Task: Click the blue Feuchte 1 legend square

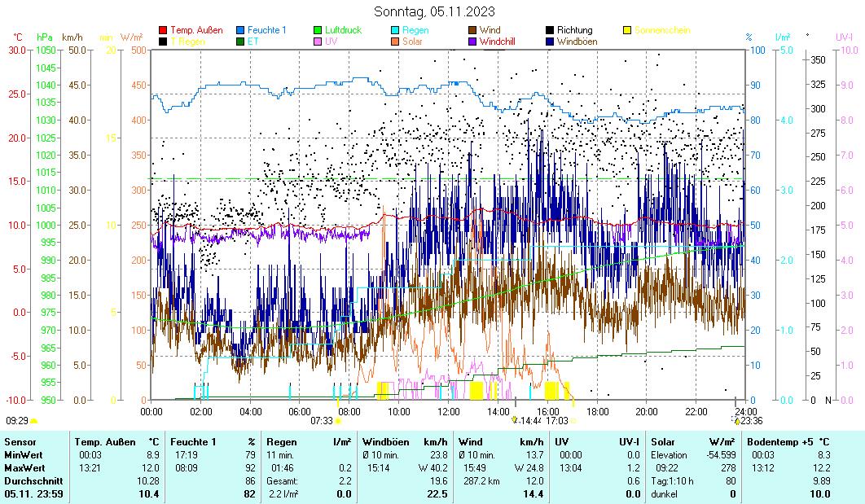Action: click(240, 30)
